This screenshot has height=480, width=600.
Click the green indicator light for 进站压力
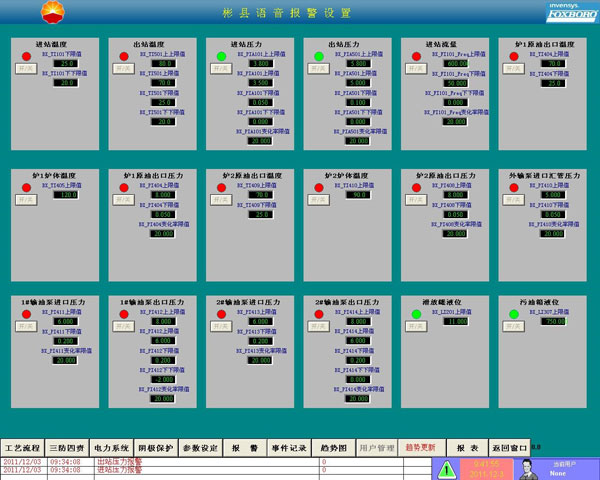[x=222, y=56]
